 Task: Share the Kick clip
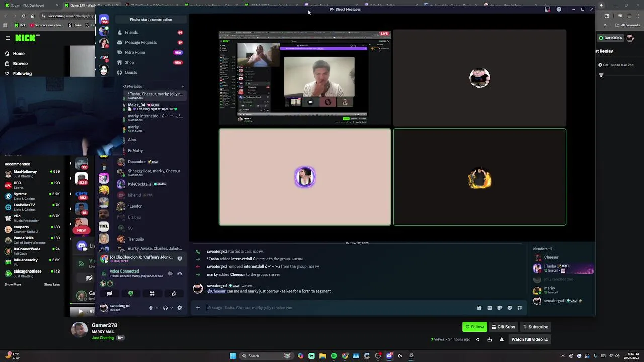(477, 339)
